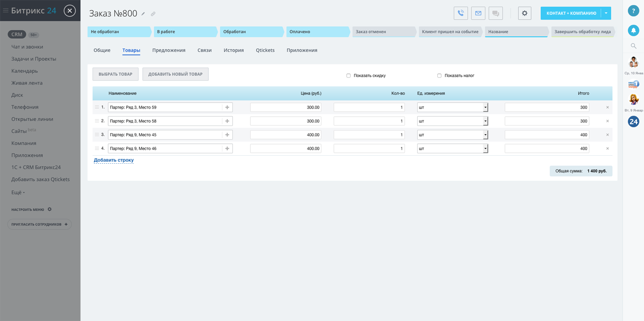Open the Qtickets tab
This screenshot has height=321, width=644.
[265, 50]
